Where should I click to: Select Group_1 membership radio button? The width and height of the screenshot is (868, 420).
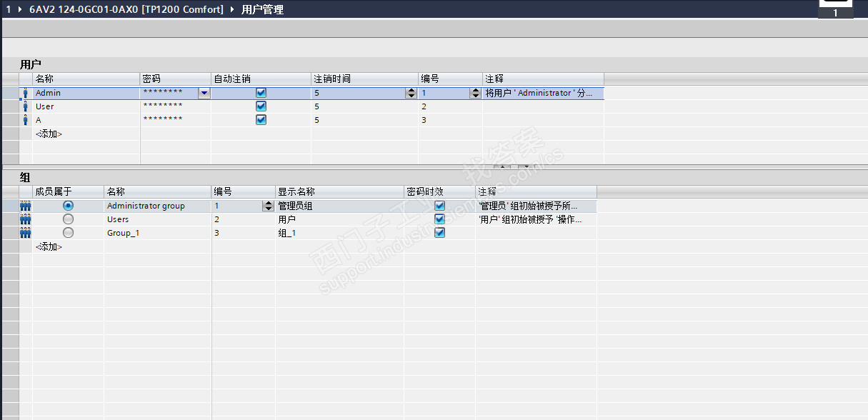[x=68, y=233]
